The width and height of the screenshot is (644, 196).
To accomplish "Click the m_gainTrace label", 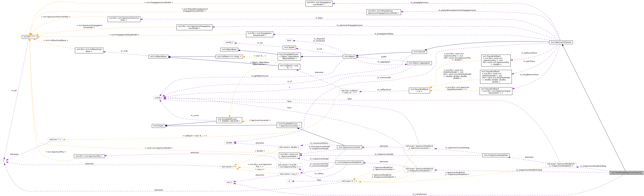I will [x=529, y=61].
